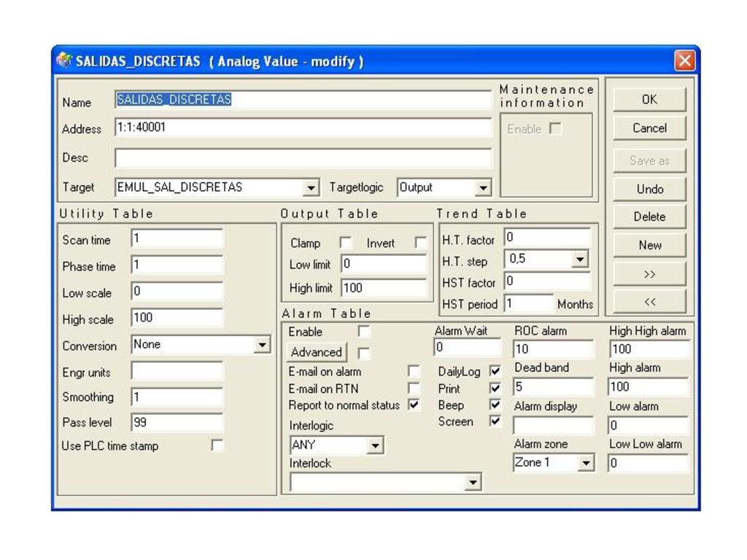747x560 pixels.
Task: Click the Dead band field
Action: point(554,386)
